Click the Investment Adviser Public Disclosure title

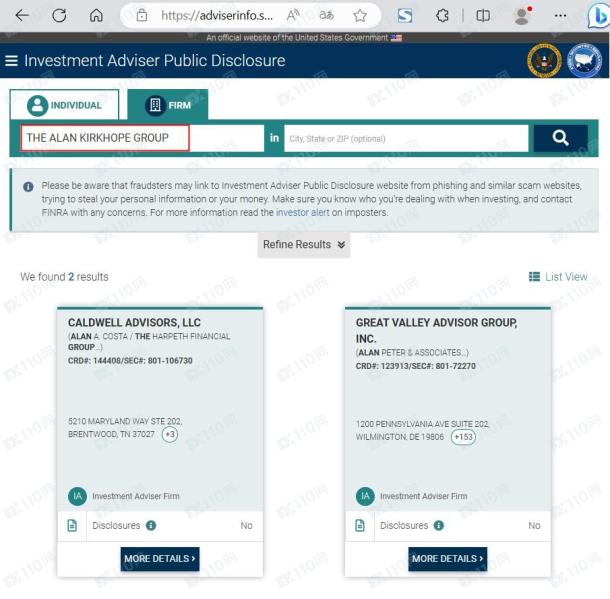(155, 61)
